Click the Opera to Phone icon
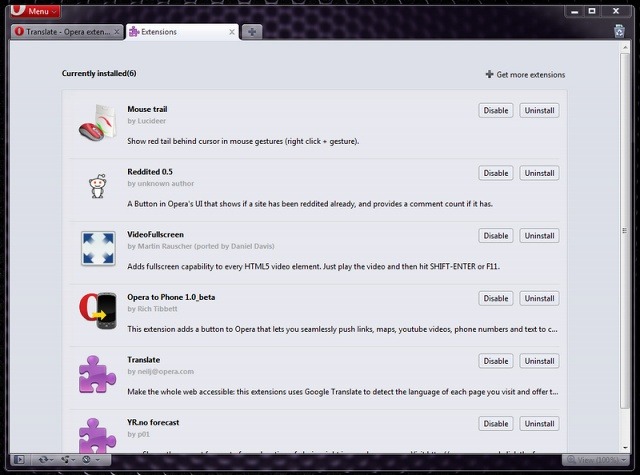Viewport: 640px width, 475px height. (98, 311)
